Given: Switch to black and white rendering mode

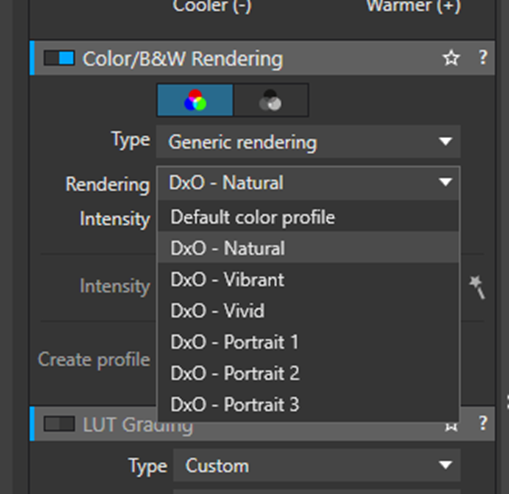Looking at the screenshot, I should pyautogui.click(x=271, y=100).
